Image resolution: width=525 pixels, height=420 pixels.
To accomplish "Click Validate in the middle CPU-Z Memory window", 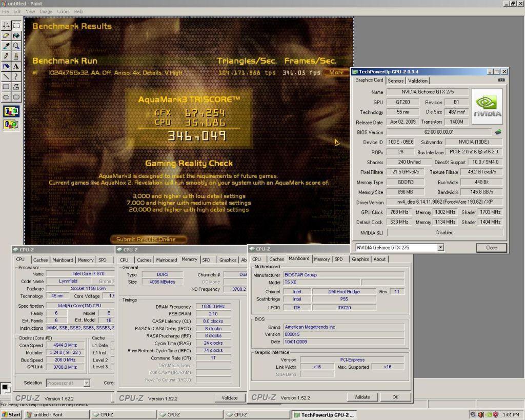I will (x=230, y=398).
